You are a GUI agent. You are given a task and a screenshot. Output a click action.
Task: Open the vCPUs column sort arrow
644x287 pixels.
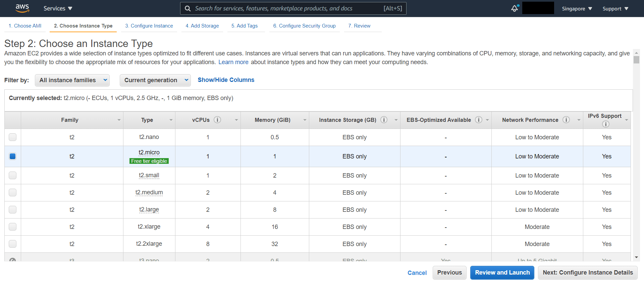236,120
